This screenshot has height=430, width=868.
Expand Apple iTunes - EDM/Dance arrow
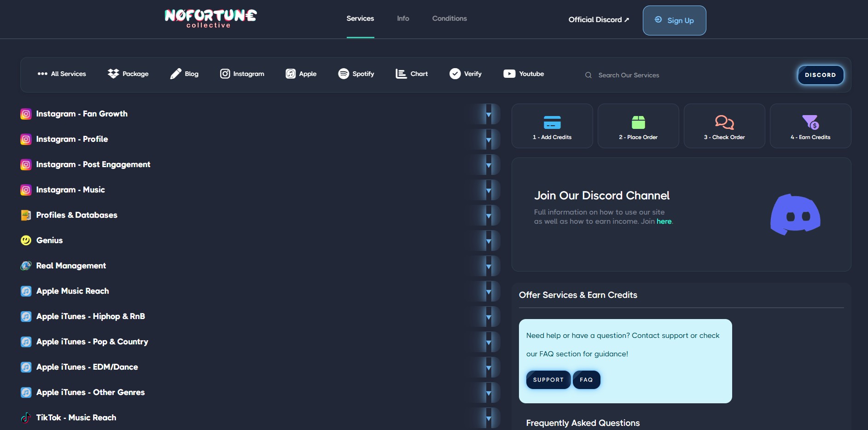[x=489, y=367]
